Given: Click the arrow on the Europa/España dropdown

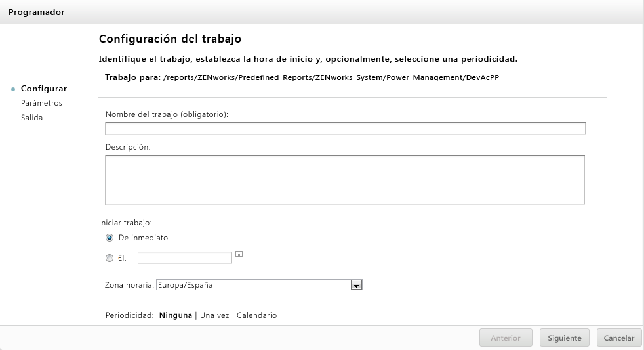Looking at the screenshot, I should 357,286.
